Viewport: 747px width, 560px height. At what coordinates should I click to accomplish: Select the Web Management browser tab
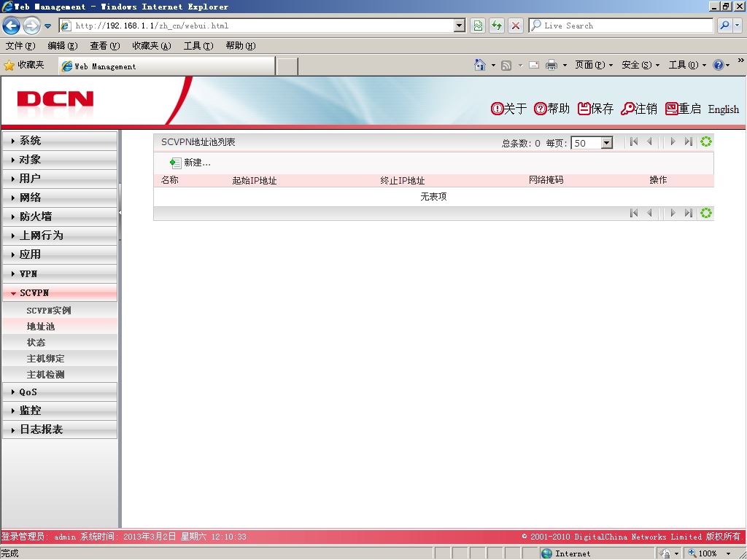tap(167, 66)
